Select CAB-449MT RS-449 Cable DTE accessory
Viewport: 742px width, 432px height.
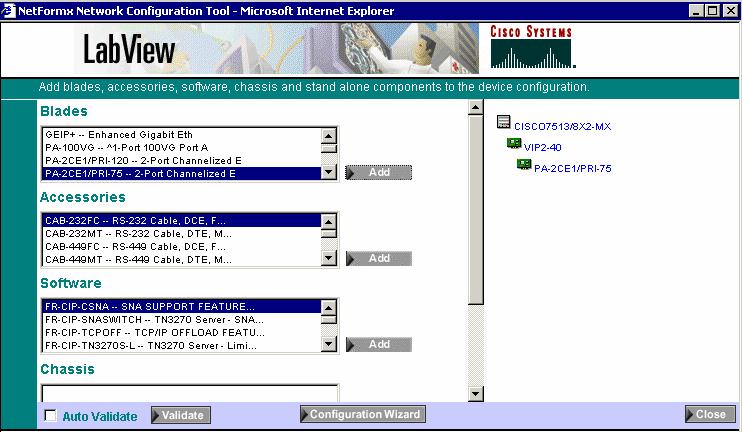click(182, 259)
